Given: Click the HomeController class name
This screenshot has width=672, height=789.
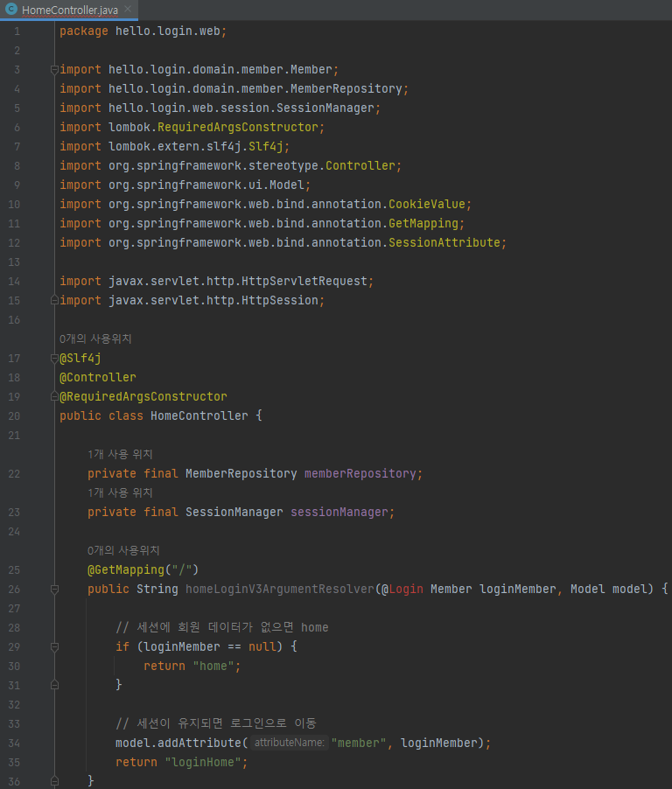Looking at the screenshot, I should (x=199, y=415).
